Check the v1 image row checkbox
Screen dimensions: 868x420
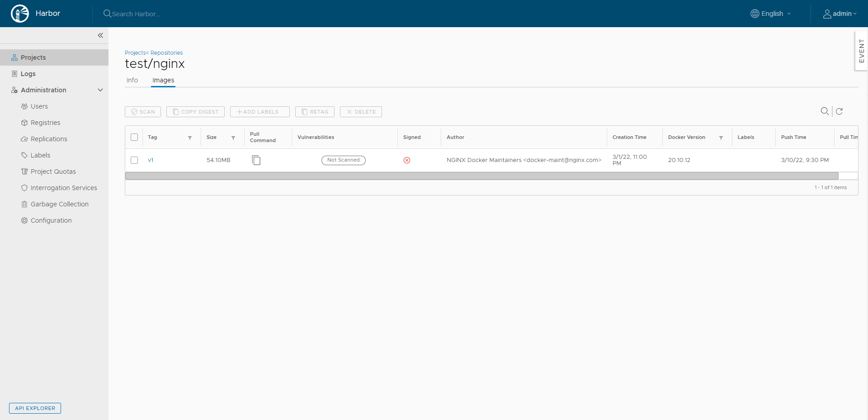[134, 160]
